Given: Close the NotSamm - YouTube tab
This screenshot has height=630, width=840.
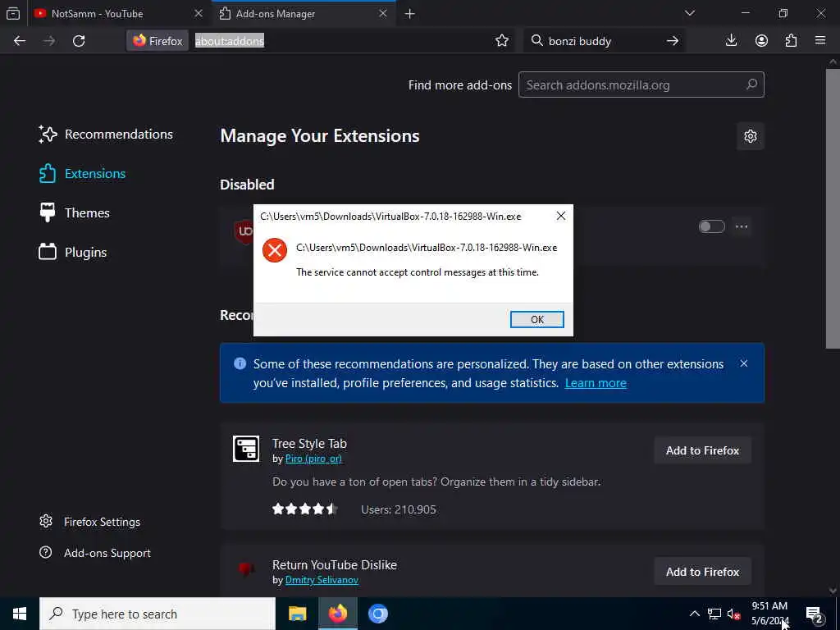Looking at the screenshot, I should [199, 13].
